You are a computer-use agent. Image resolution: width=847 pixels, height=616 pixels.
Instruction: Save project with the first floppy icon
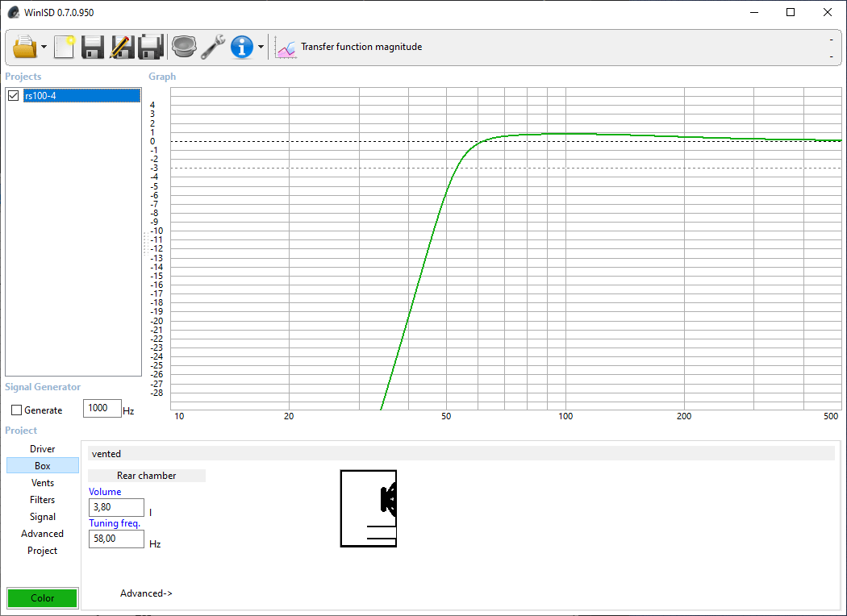coord(93,47)
